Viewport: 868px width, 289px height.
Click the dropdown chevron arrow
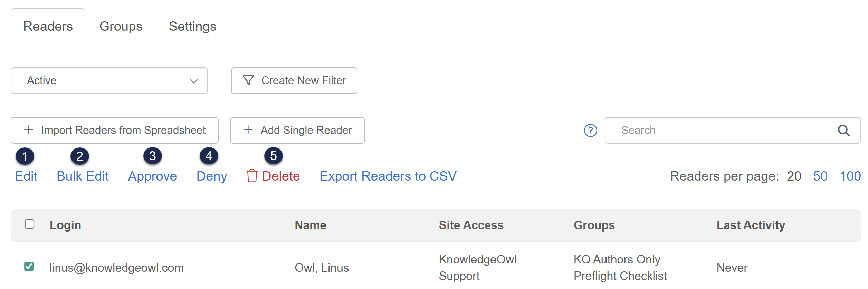[x=194, y=81]
